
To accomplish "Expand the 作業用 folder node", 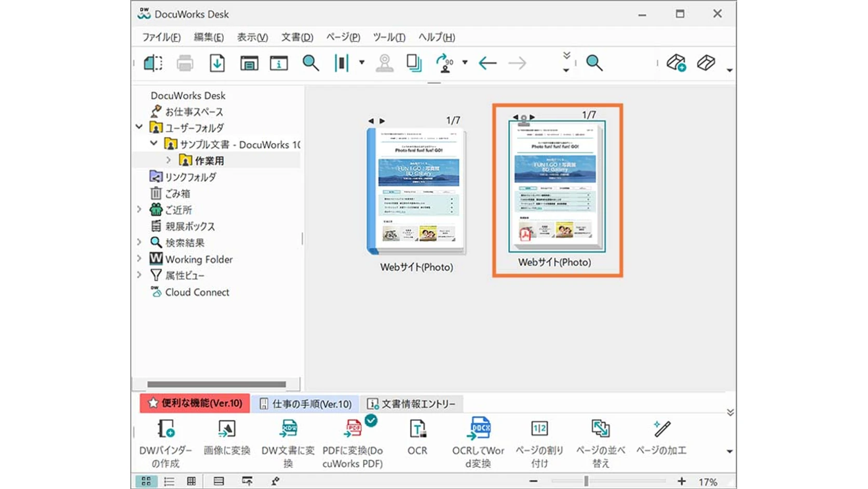I will pos(168,160).
